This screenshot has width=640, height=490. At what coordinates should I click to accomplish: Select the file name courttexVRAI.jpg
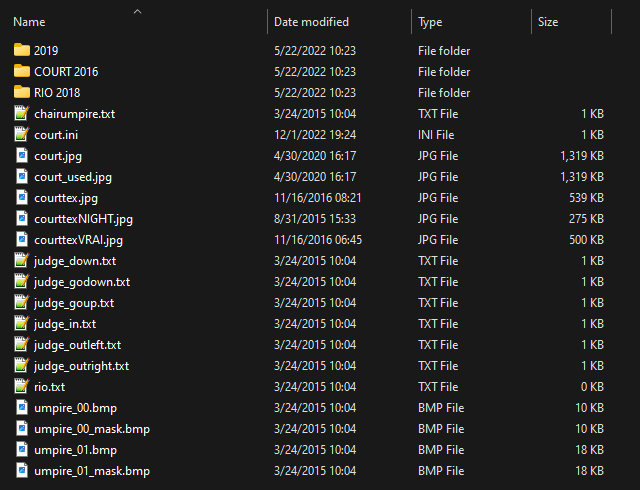click(78, 240)
